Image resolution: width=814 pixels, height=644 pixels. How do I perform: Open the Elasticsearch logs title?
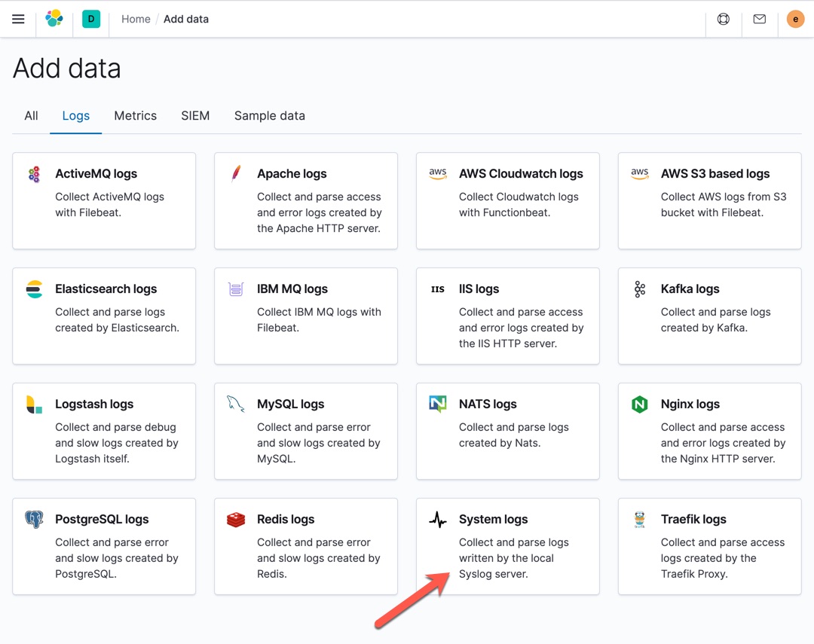click(106, 289)
